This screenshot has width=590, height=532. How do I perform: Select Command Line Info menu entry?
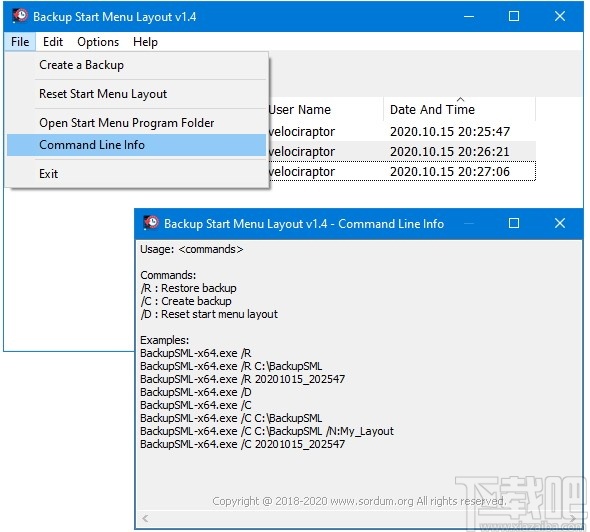[x=136, y=145]
